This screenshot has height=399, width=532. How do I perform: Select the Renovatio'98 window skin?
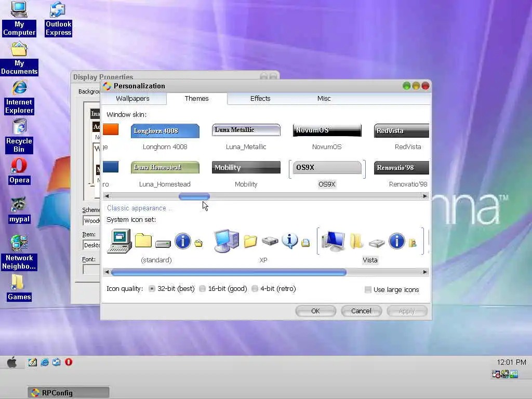click(x=402, y=175)
